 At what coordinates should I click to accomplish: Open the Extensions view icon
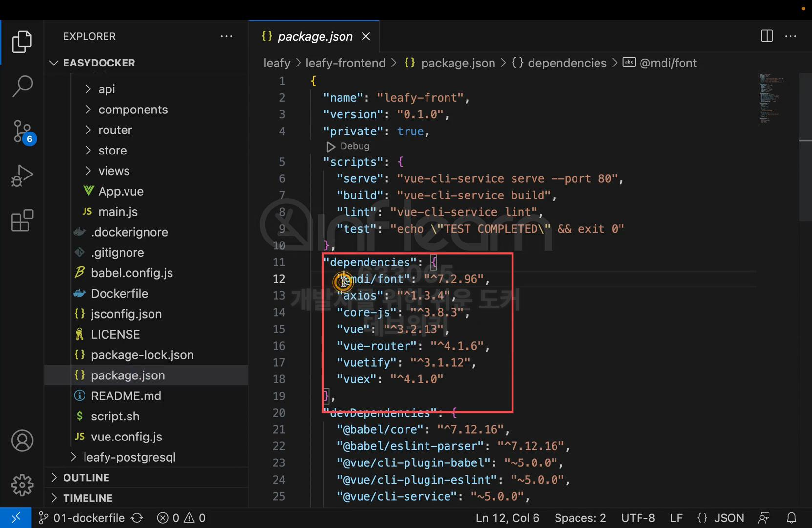(22, 220)
